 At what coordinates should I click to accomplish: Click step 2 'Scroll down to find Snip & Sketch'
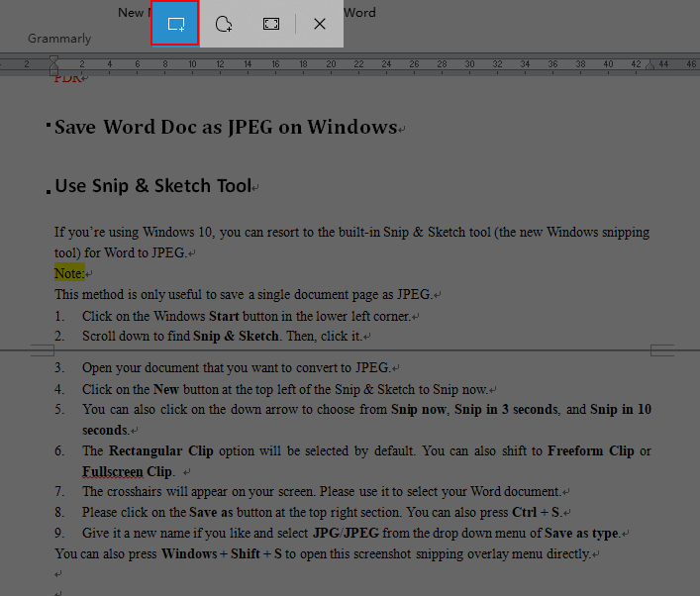222,336
